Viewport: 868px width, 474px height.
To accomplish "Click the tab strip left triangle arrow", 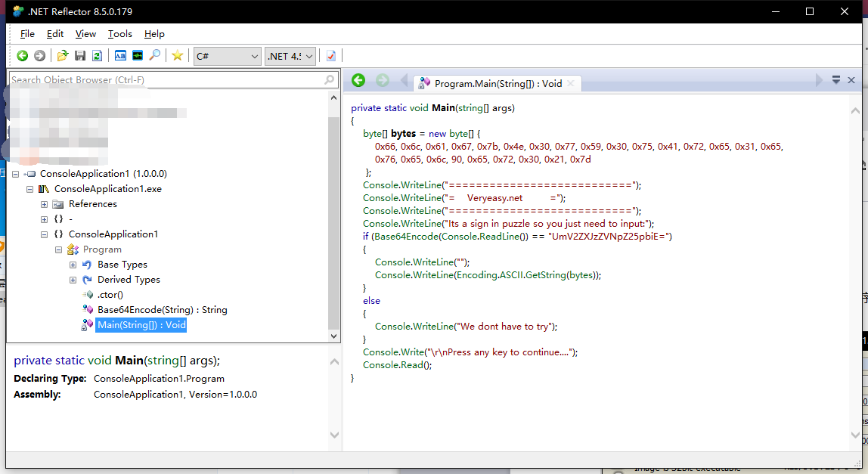I will (x=404, y=81).
